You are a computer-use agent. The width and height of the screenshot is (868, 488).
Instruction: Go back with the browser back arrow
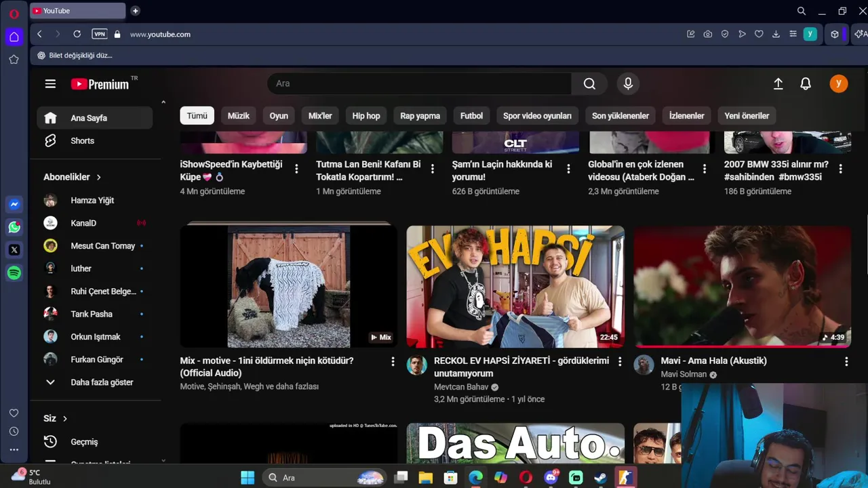tap(39, 34)
